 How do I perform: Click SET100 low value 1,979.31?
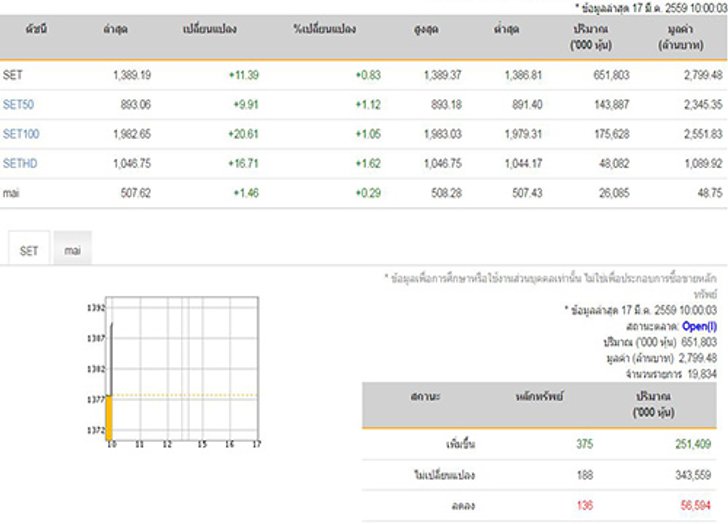click(x=523, y=134)
